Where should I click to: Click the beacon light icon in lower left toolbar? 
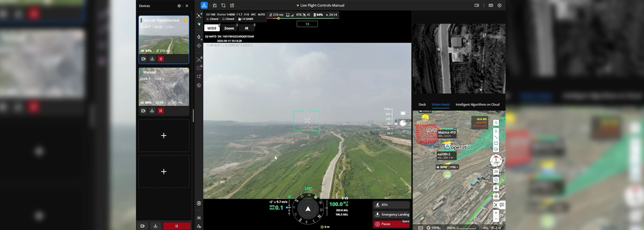coord(199,217)
